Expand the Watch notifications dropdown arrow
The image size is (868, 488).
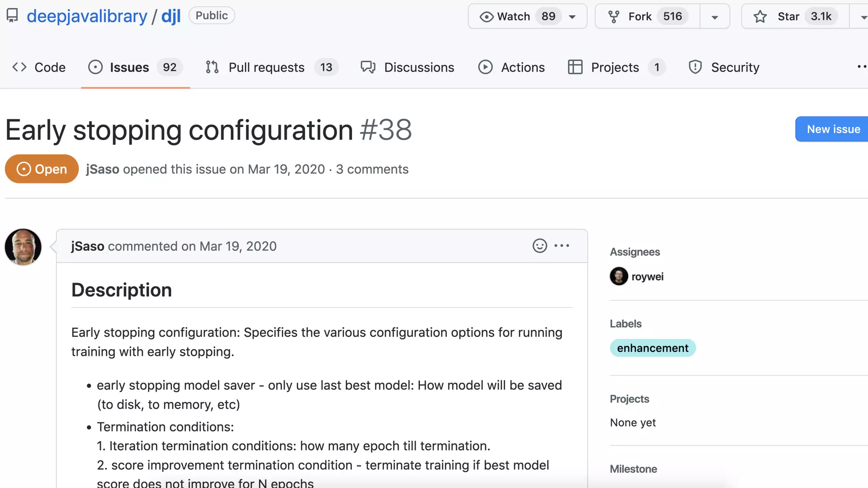[572, 17]
